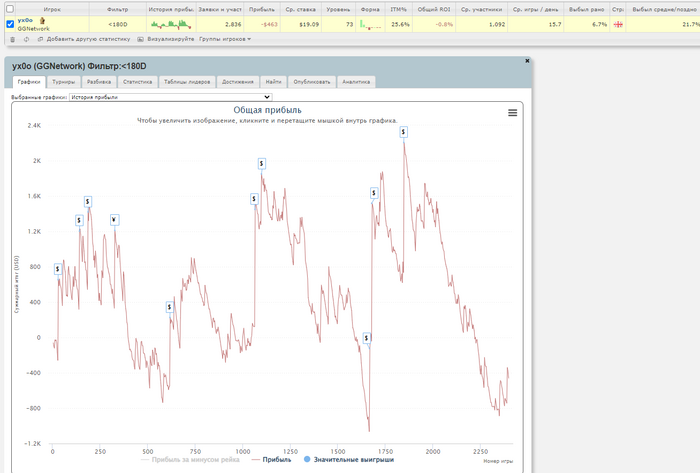Expand the 'Группы игроков' dropdown
Screen dimensions: 700x473
click(x=225, y=39)
